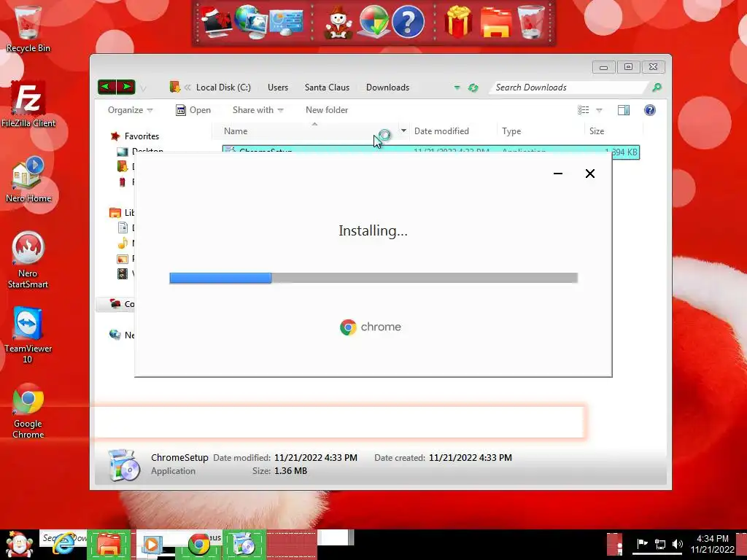Click the taskbar clock 4:34 PM

(x=712, y=539)
